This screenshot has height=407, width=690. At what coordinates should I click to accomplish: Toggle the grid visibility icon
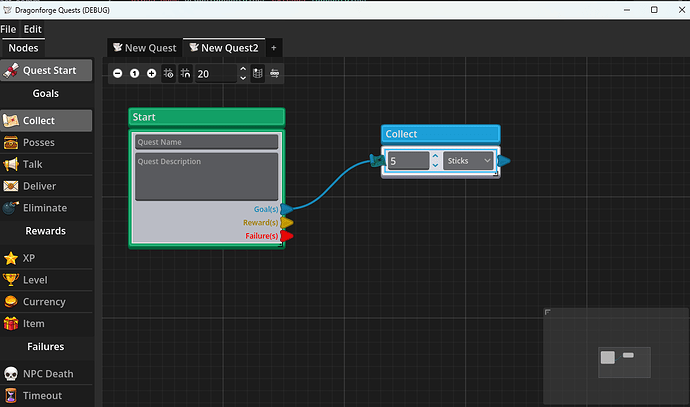(x=169, y=73)
